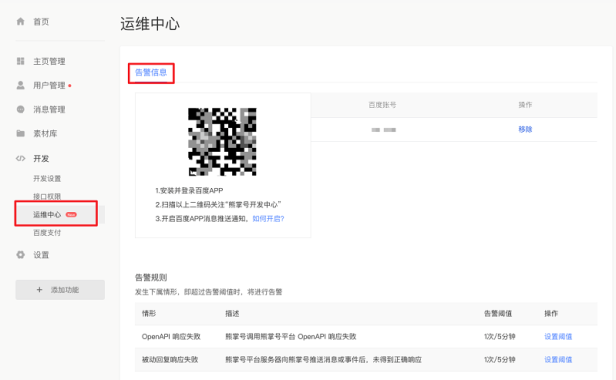Click the 1次/5分钟 value in 被动回复 row
616x380 pixels.
point(499,359)
